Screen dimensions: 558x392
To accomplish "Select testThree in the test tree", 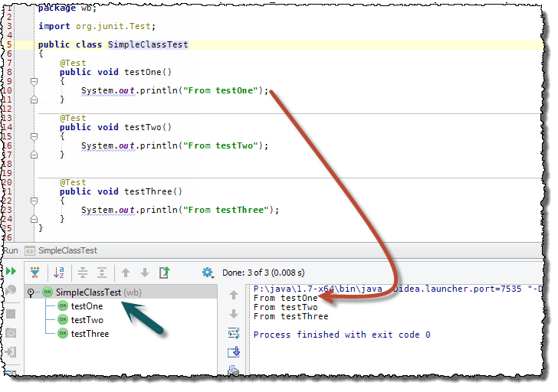I will [90, 334].
